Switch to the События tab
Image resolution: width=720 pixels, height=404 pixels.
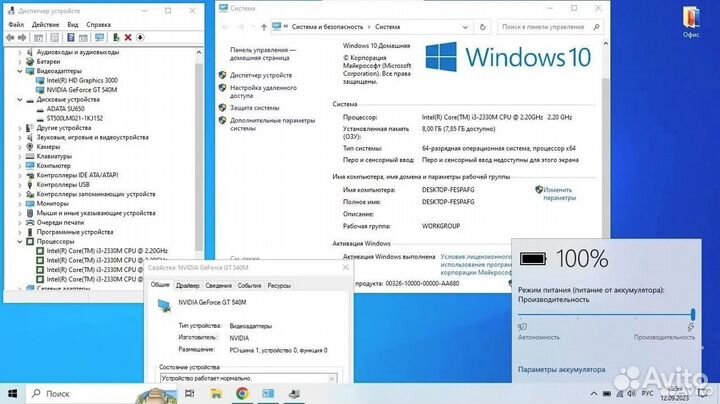click(x=249, y=286)
